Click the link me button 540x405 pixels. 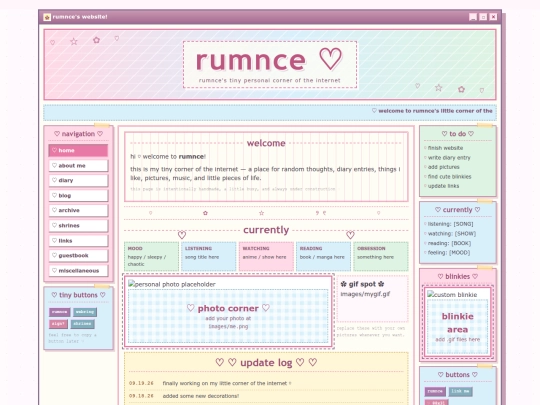tap(460, 392)
